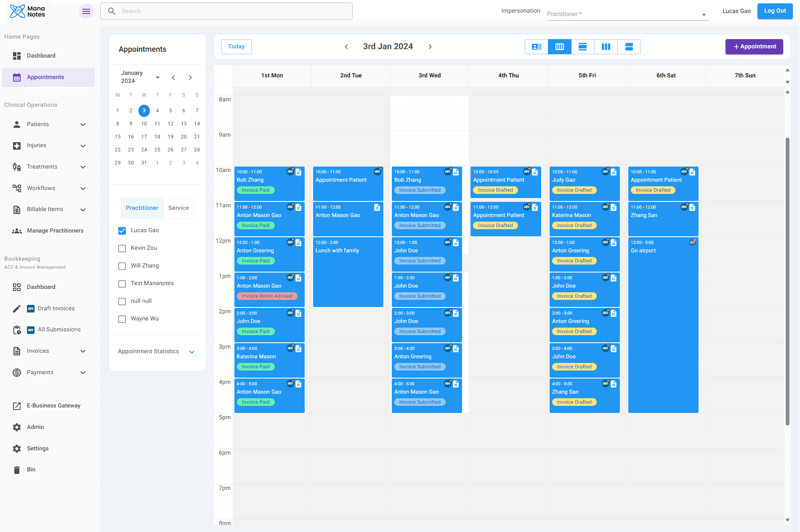Open the Bin trash icon
The width and height of the screenshot is (800, 532).
pyautogui.click(x=16, y=469)
